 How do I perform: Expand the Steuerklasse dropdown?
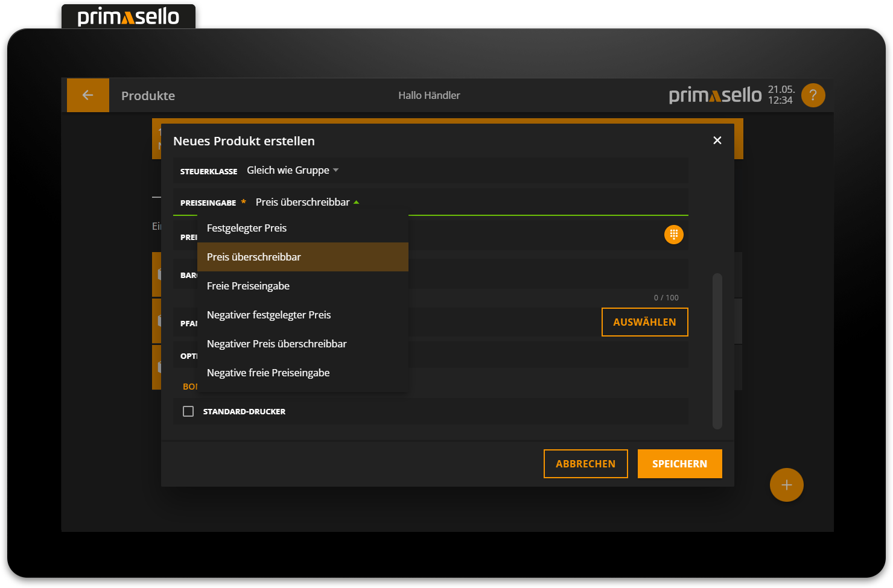[x=293, y=171]
